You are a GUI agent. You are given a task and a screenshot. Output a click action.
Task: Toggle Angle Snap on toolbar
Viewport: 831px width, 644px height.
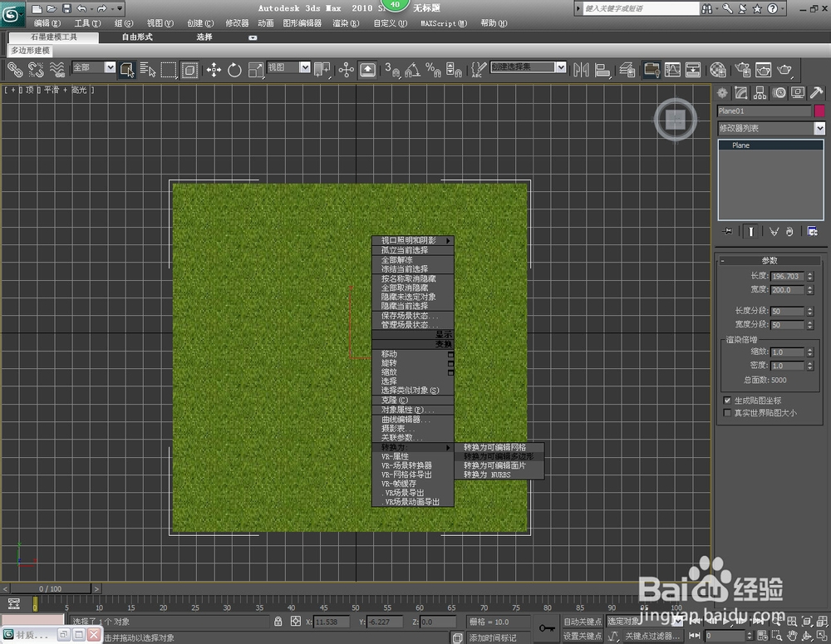(413, 70)
